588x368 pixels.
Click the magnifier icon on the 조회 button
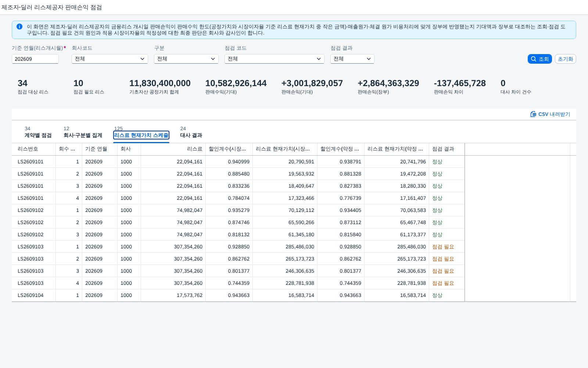[534, 59]
